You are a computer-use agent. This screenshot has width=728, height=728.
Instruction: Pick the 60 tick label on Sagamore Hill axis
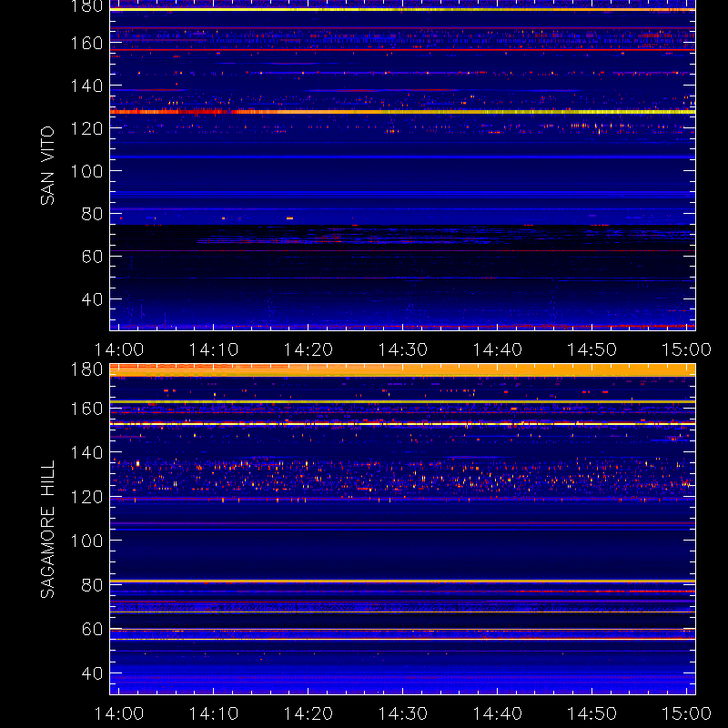(92, 629)
